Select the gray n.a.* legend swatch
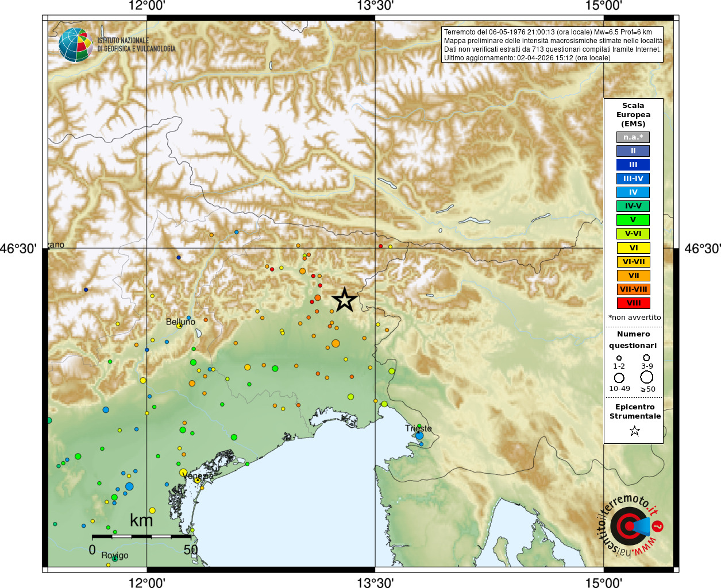721x588 pixels. click(633, 137)
